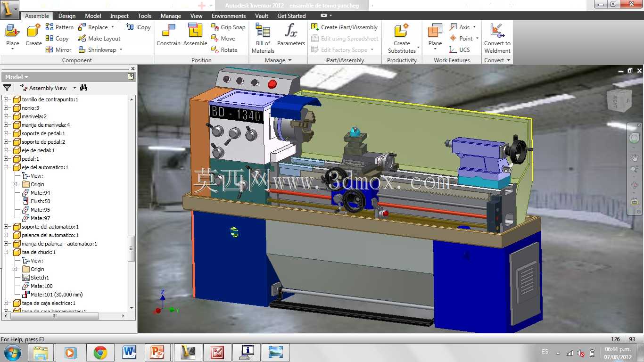644x362 pixels.
Task: Select tapa de caja electrica:1 component
Action: click(x=44, y=303)
